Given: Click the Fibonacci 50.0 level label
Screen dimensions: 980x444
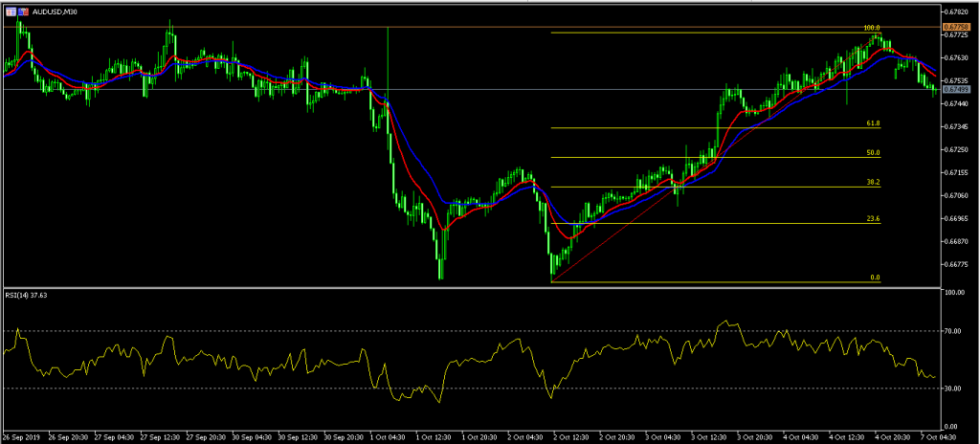Looking at the screenshot, I should (872, 153).
